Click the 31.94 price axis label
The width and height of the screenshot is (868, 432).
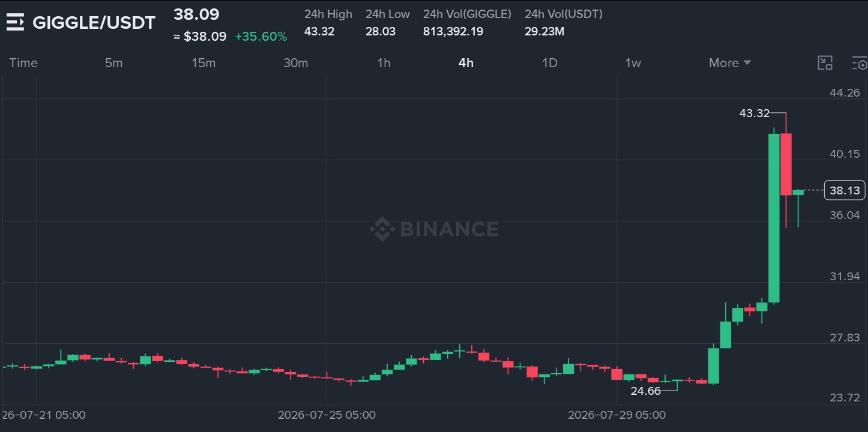click(845, 276)
